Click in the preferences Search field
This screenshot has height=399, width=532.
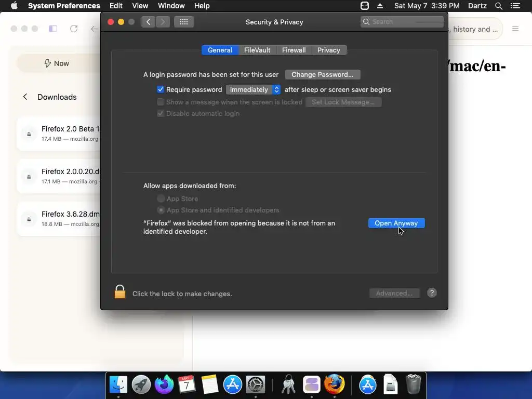[402, 22]
